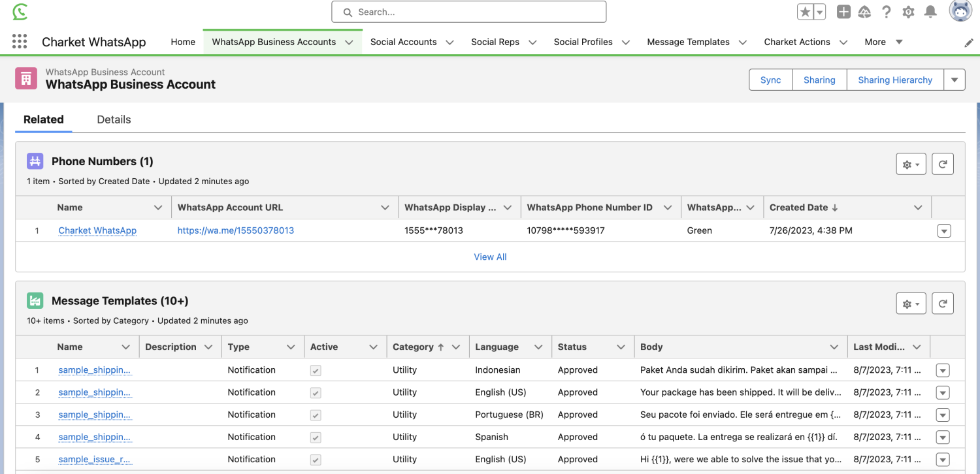Open row actions for Charket WhatsApp

coord(943,230)
